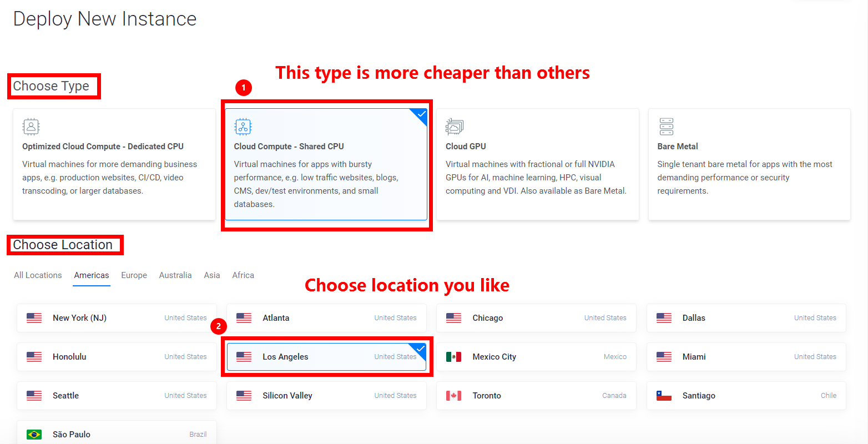The width and height of the screenshot is (868, 444).
Task: Click the Bare Metal server icon
Action: 667,127
